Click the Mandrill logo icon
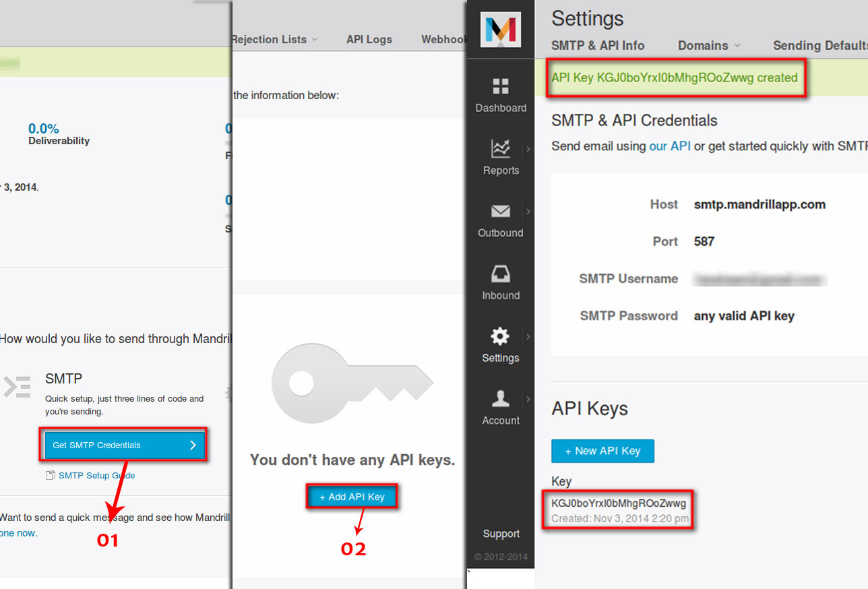The image size is (868, 589). pyautogui.click(x=501, y=30)
